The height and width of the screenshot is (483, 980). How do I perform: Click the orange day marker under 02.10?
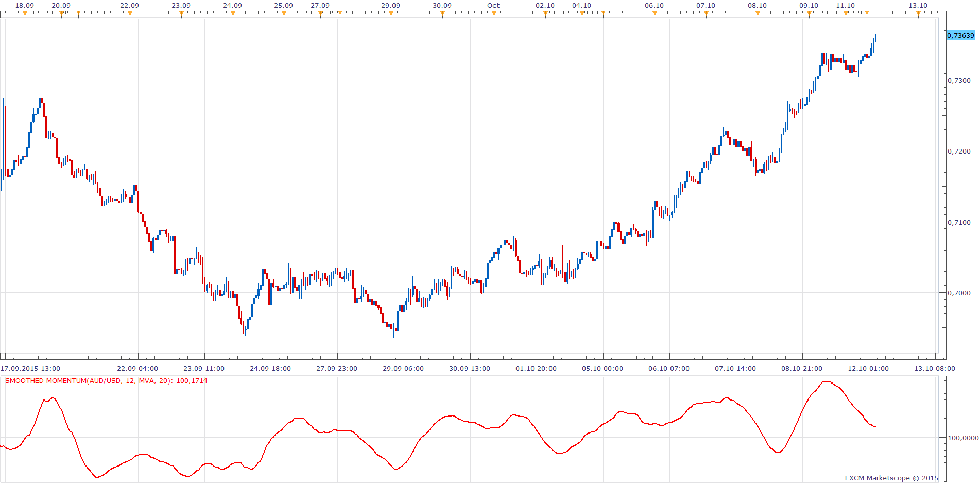[545, 14]
